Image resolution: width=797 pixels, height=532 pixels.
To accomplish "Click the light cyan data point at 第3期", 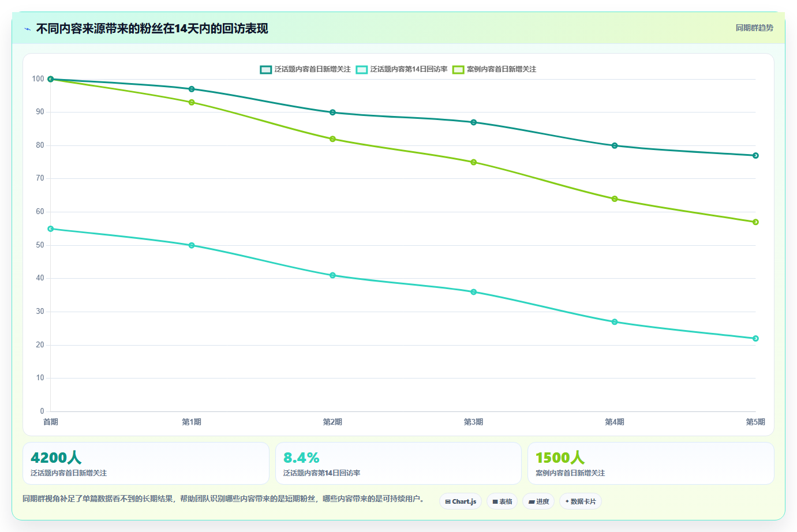I will pos(474,292).
